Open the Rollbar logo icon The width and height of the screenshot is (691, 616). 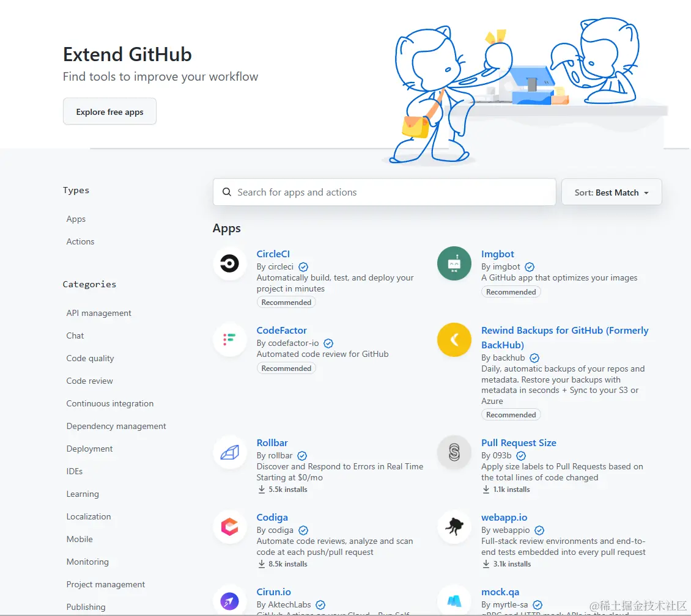click(x=229, y=452)
